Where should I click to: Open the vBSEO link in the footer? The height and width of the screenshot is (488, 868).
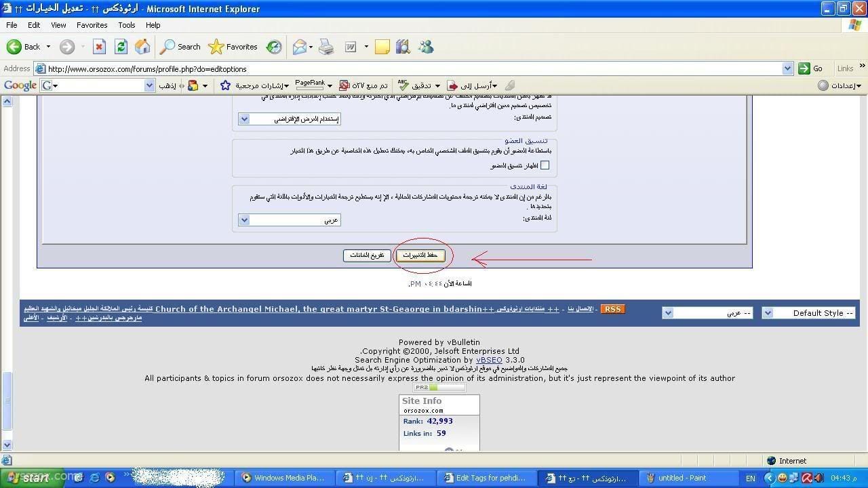point(489,360)
